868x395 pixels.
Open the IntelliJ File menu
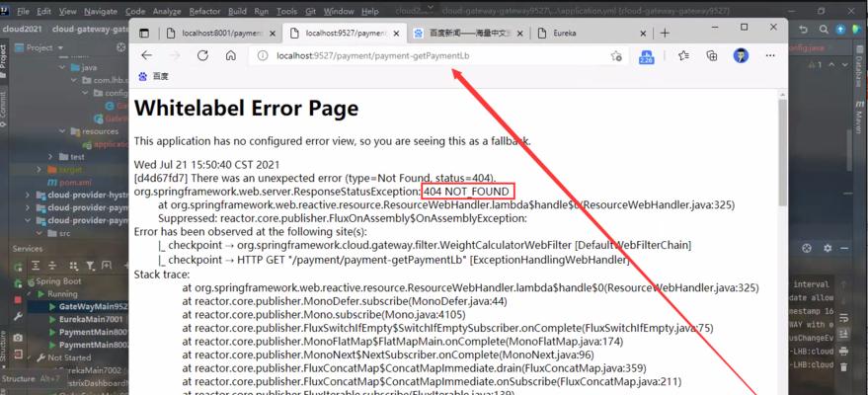pyautogui.click(x=23, y=11)
